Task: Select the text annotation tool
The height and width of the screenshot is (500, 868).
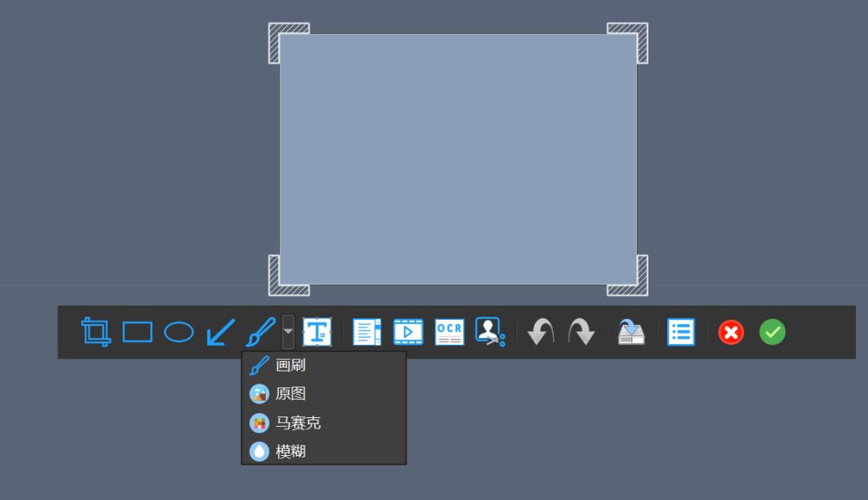Action: (x=317, y=332)
